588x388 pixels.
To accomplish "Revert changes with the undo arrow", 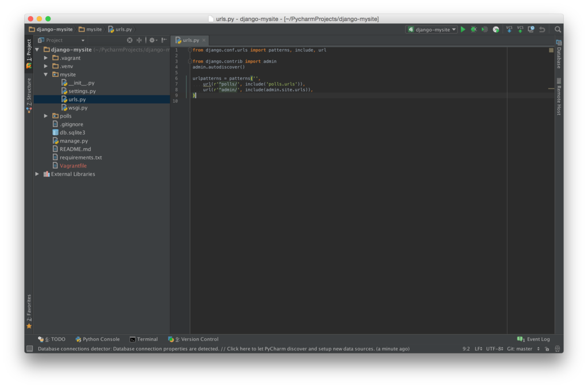I will coord(542,29).
